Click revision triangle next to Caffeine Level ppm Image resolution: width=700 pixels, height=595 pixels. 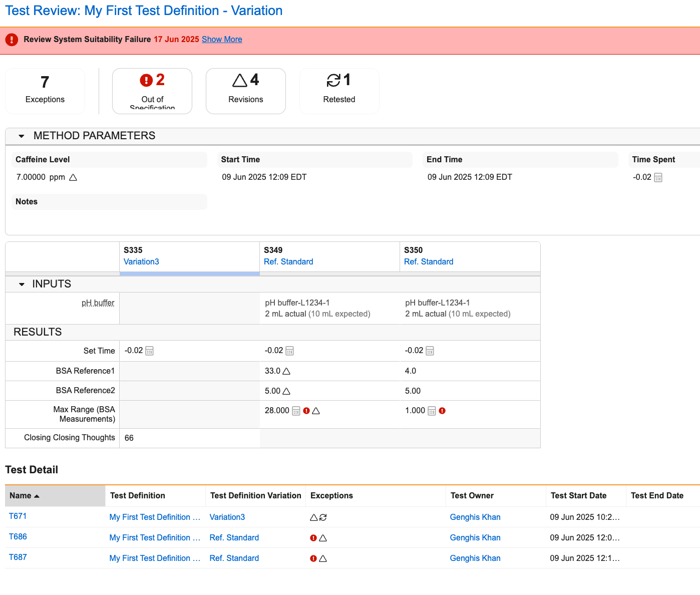(73, 177)
